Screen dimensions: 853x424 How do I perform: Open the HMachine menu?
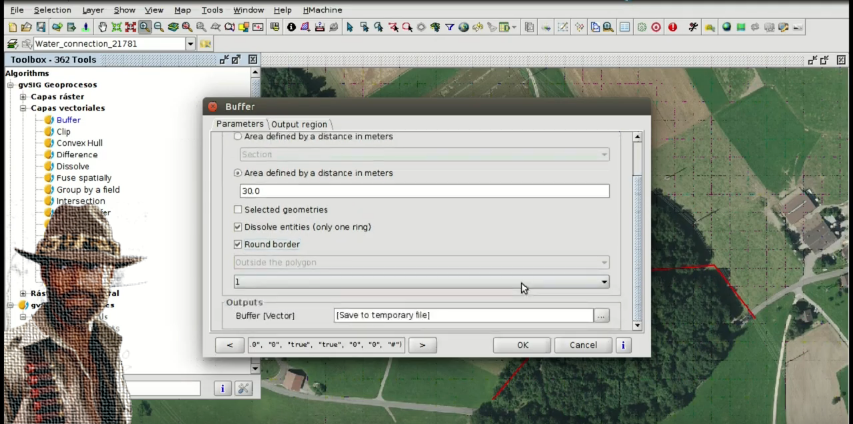pyautogui.click(x=322, y=9)
